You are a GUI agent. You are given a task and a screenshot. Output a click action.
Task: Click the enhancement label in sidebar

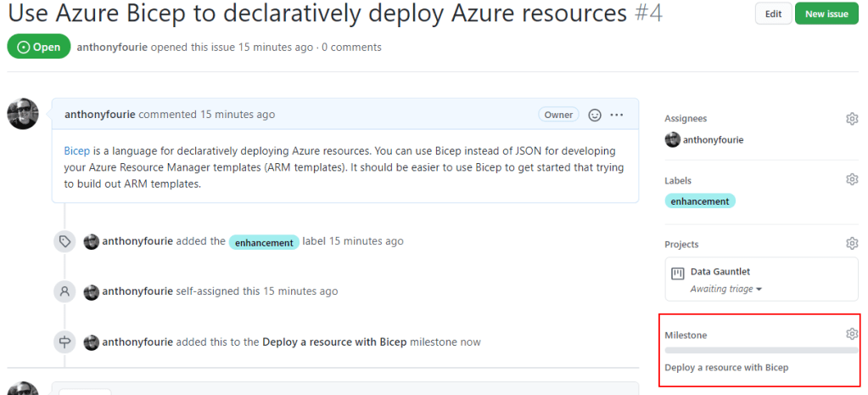pyautogui.click(x=699, y=201)
